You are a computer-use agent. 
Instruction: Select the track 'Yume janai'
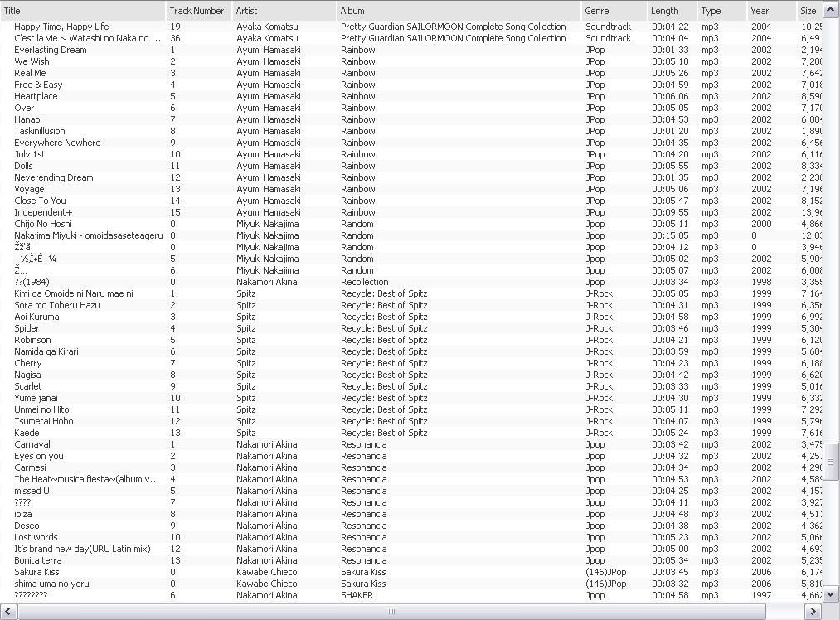click(x=36, y=398)
